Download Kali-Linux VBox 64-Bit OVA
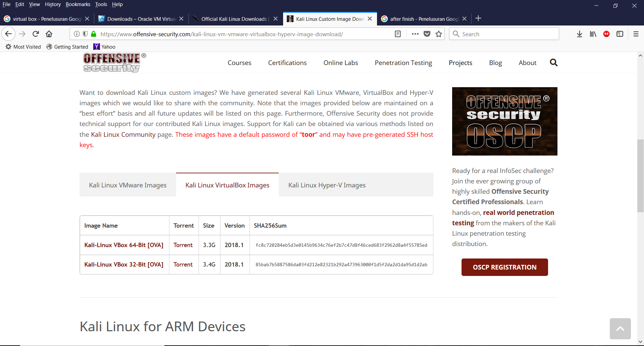 tap(124, 245)
